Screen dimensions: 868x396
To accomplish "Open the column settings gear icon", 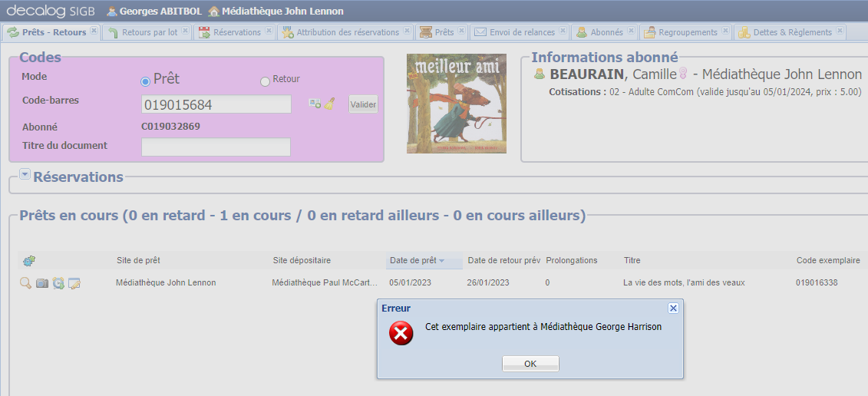I will tap(29, 261).
